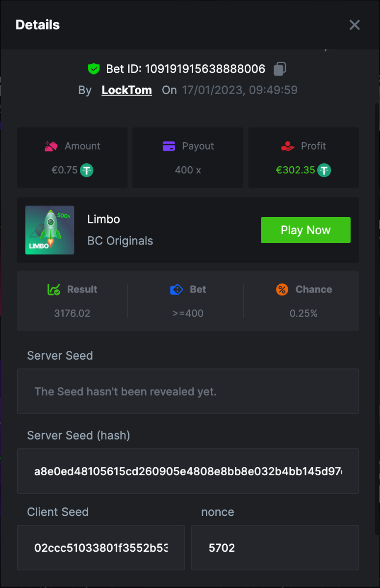Click the red Profit hand icon
The image size is (380, 588).
(x=288, y=146)
